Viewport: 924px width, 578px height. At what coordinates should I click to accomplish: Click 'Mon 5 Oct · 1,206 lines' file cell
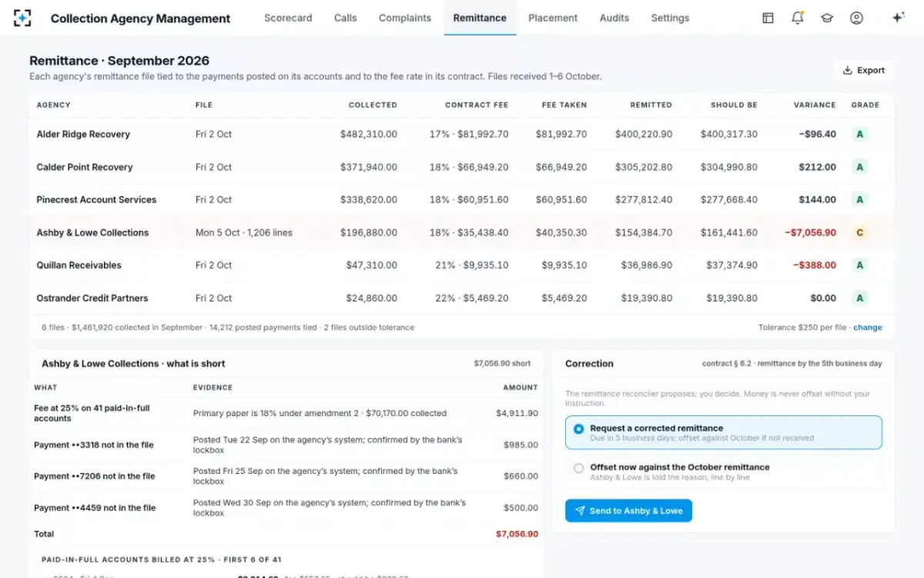(x=244, y=233)
